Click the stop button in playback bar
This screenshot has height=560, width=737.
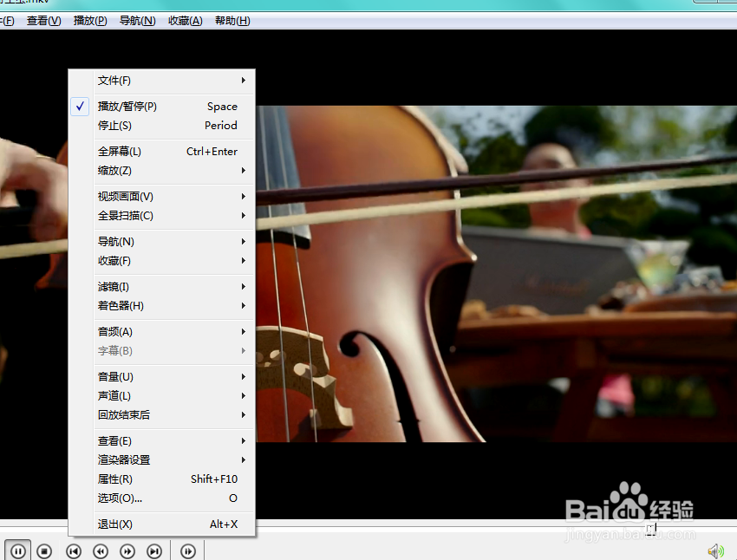44,550
